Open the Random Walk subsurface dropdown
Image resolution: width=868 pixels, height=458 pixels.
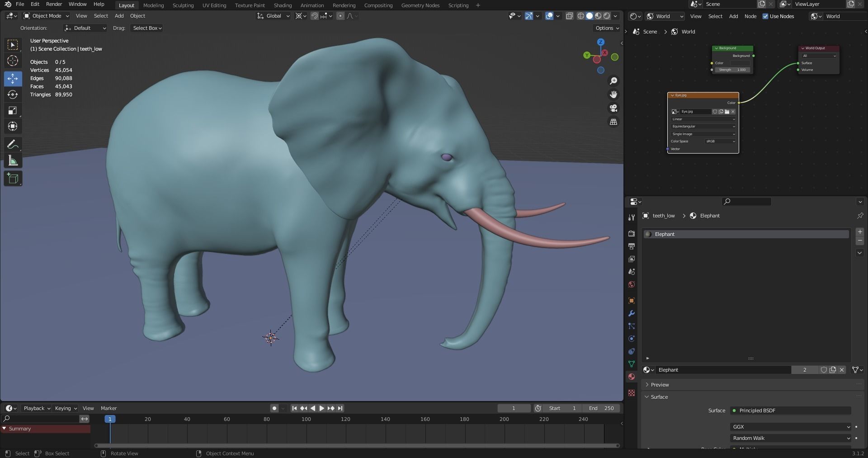point(791,438)
